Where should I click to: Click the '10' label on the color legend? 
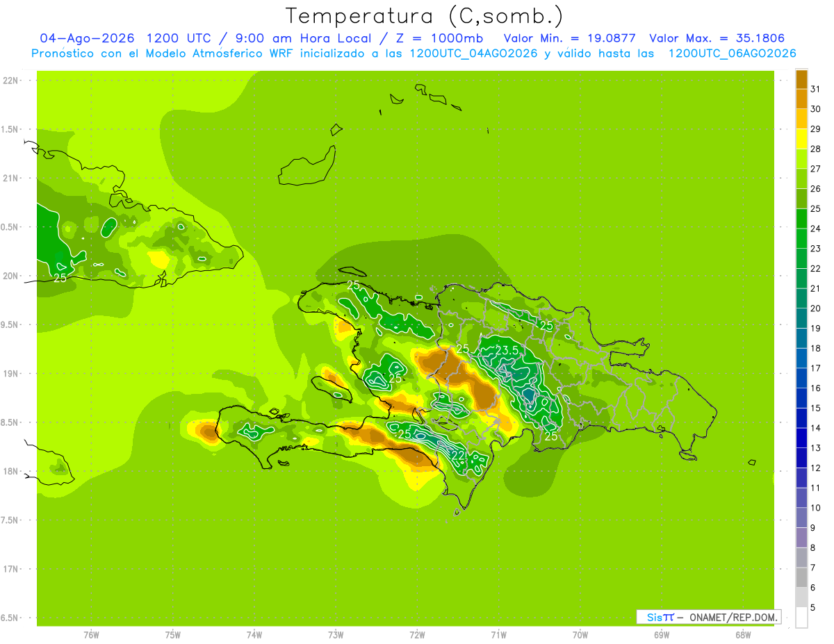point(816,508)
